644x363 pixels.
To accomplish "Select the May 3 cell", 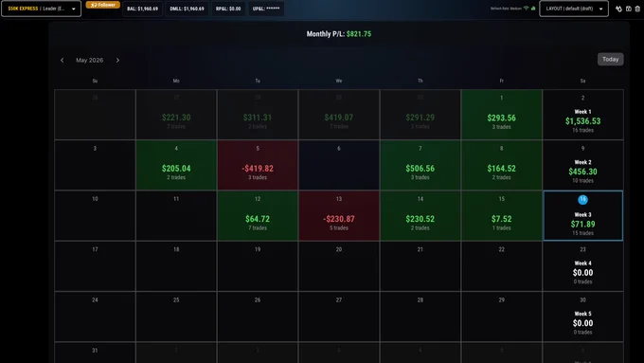I will pos(95,165).
